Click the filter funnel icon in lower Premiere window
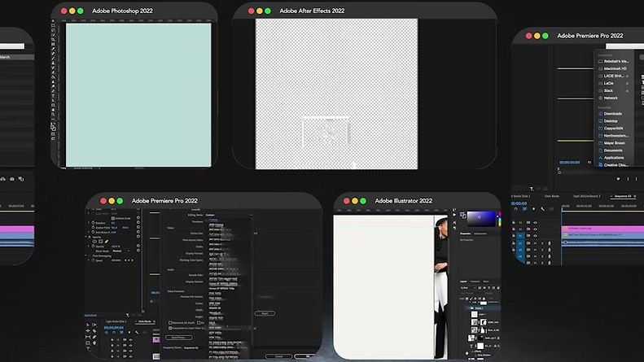 [128, 315]
